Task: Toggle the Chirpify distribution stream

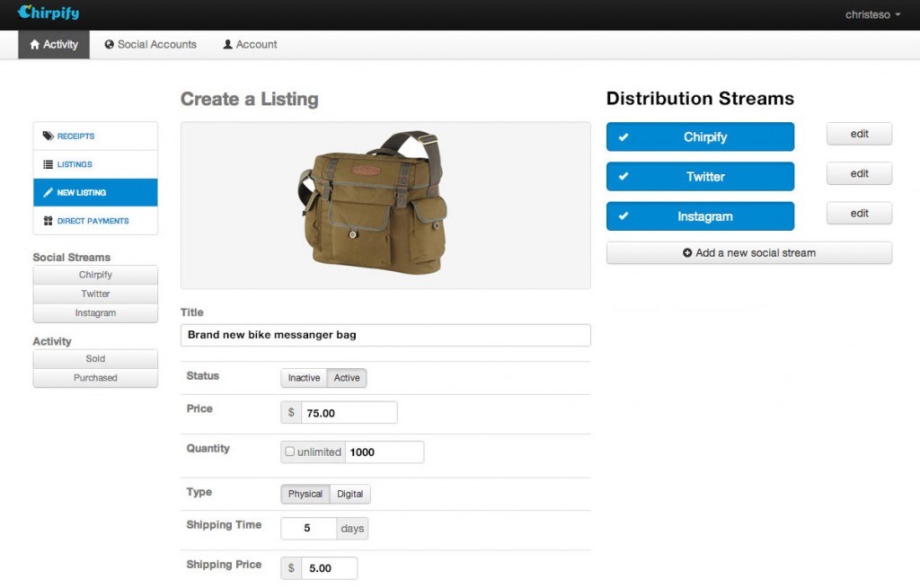Action: (700, 136)
